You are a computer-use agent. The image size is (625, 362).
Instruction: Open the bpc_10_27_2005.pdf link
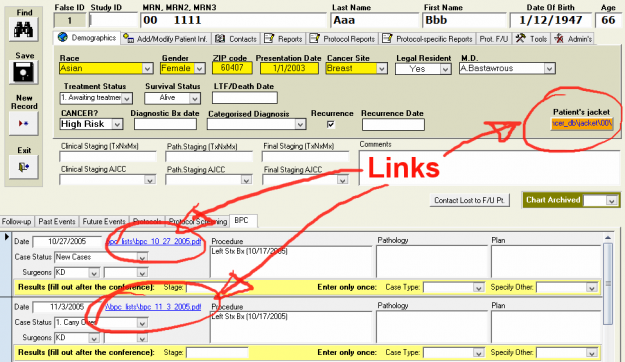pos(153,242)
